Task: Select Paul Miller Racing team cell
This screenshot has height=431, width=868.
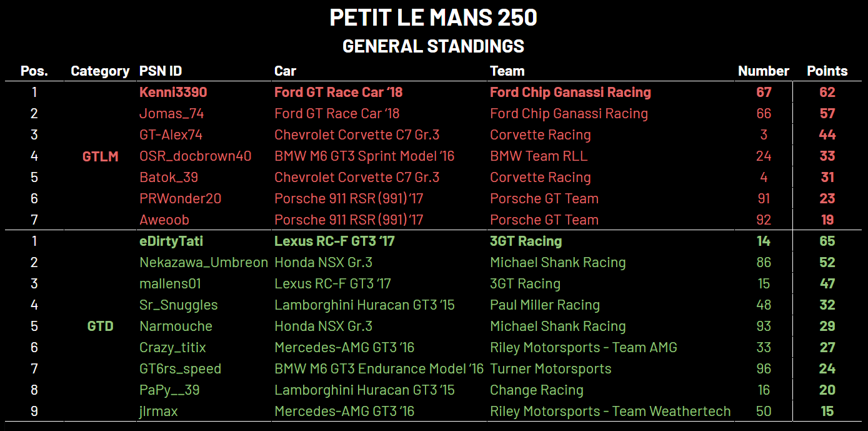Action: [x=545, y=305]
